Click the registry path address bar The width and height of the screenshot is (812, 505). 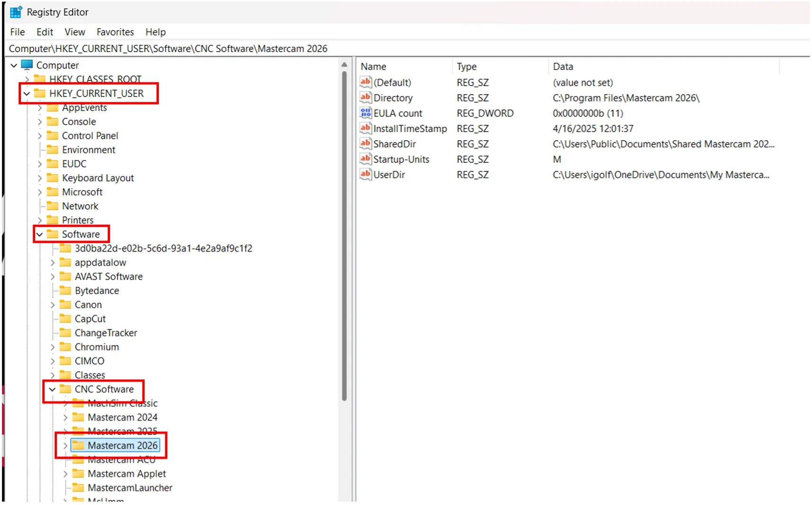tap(407, 48)
